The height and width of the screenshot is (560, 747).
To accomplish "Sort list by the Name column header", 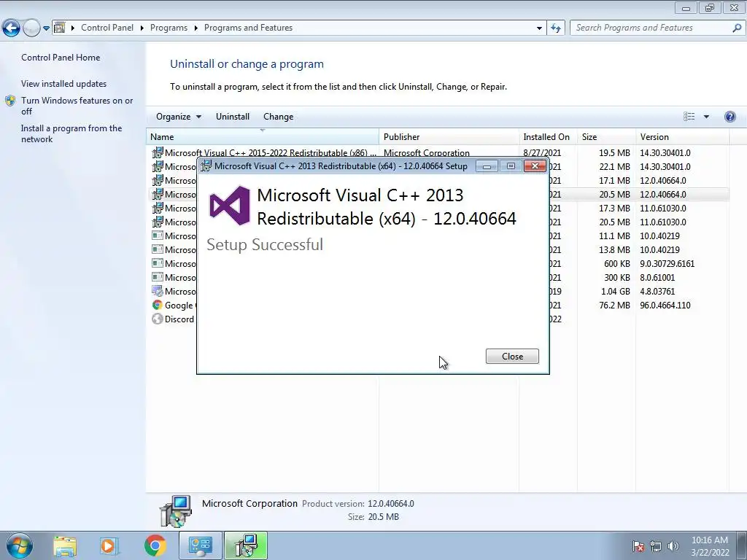I will (262, 136).
